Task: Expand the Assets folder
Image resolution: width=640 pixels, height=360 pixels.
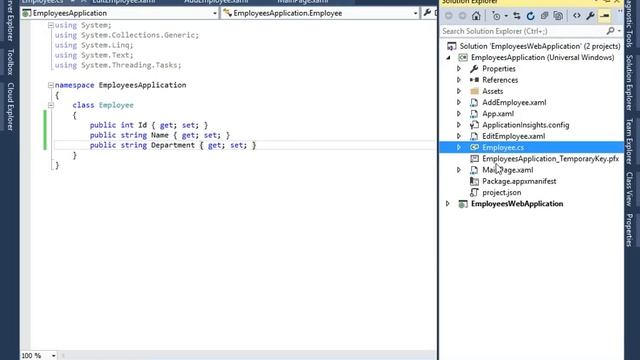Action: 459,91
